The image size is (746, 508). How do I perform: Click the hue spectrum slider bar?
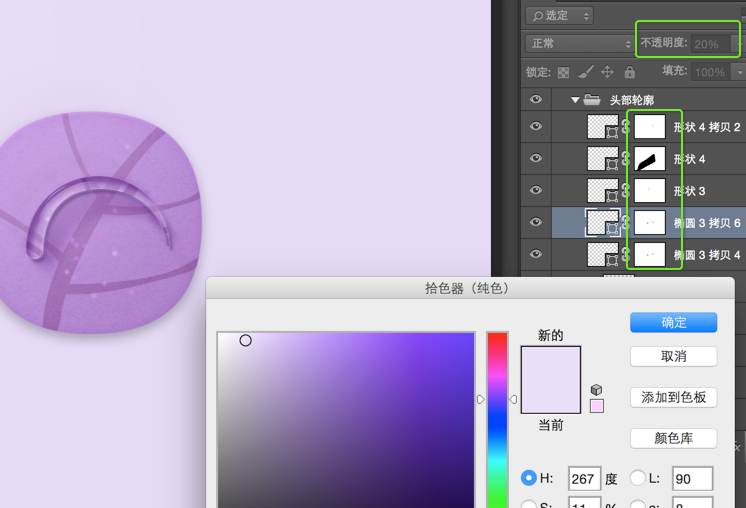[x=498, y=420]
